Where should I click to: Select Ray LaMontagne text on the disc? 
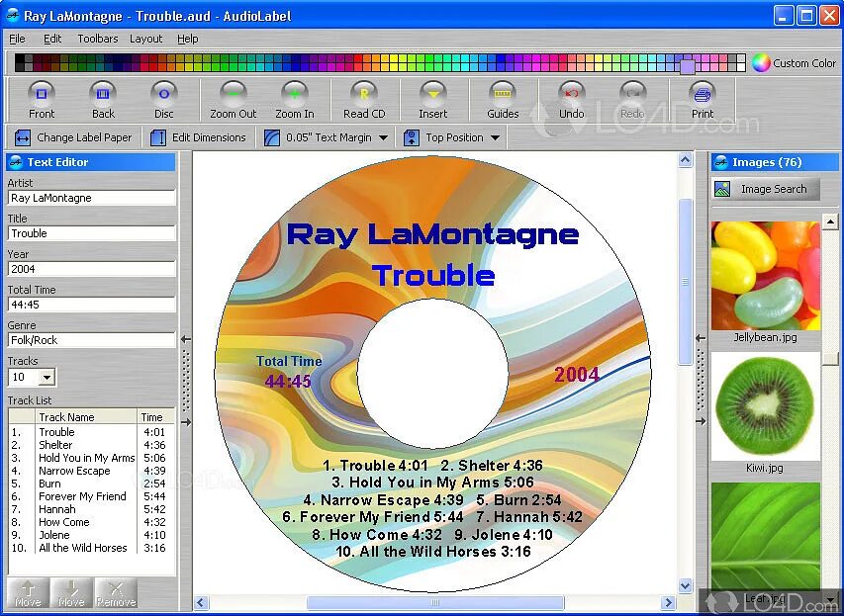tap(432, 235)
